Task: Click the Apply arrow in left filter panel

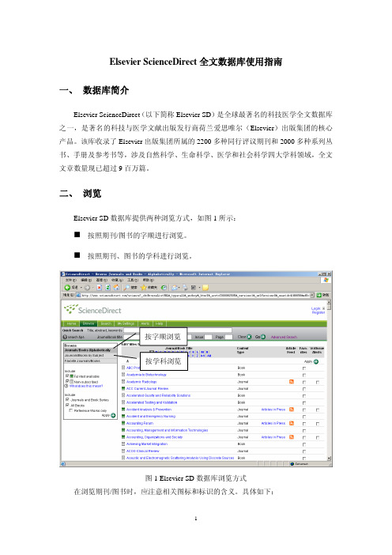Action: [113, 415]
